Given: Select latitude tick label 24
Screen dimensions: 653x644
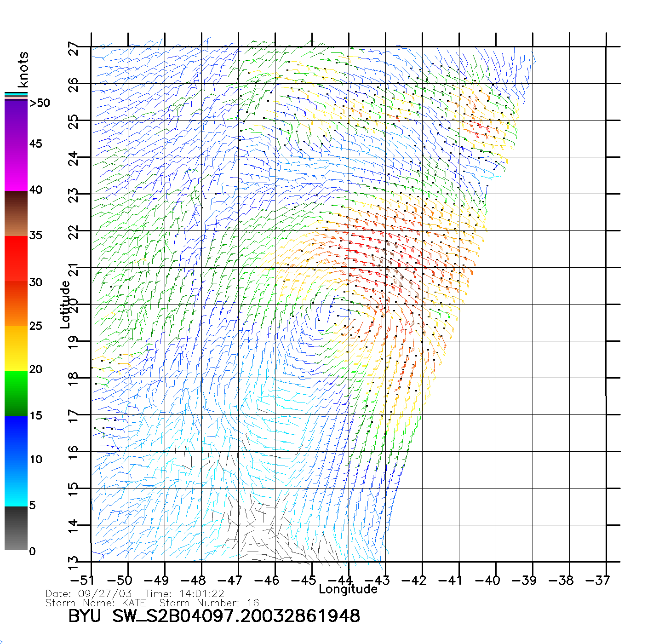Looking at the screenshot, I should 73,159.
